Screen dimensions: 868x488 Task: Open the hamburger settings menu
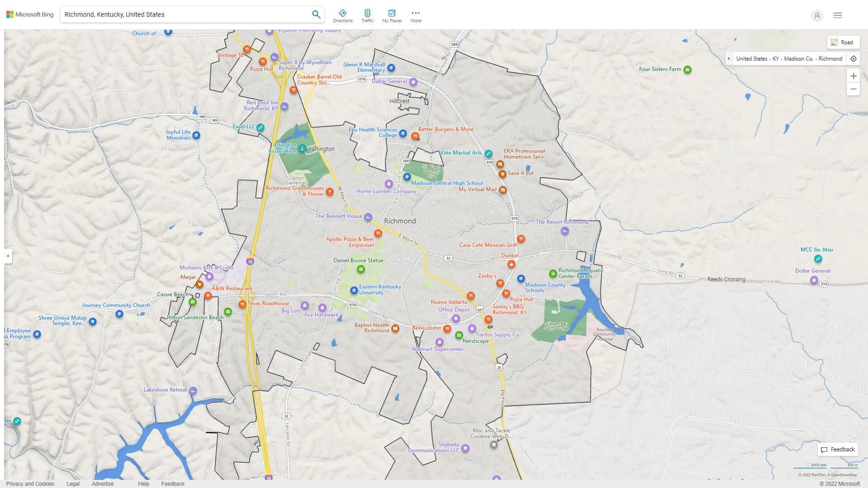coord(837,15)
